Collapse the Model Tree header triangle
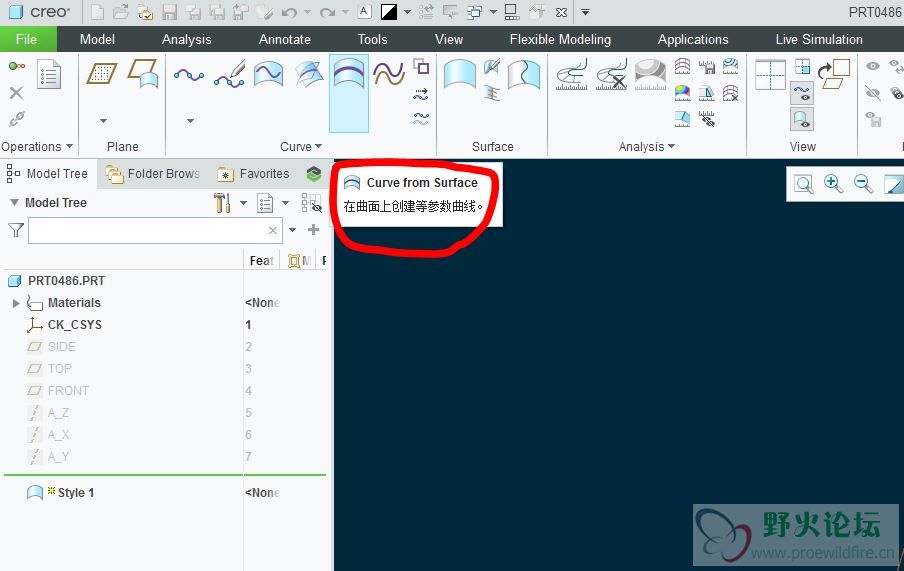 click(x=14, y=202)
